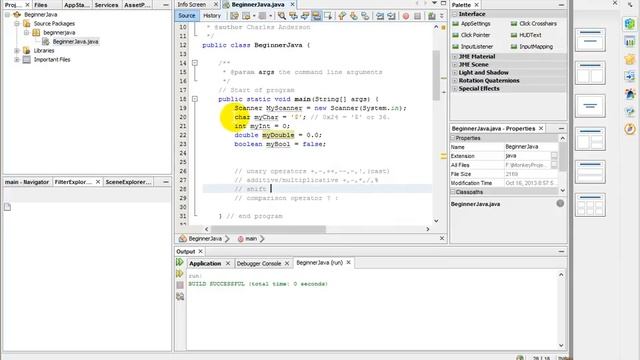This screenshot has height=360, width=640.
Task: Open the Debugger Console output tab
Action: click(259, 264)
